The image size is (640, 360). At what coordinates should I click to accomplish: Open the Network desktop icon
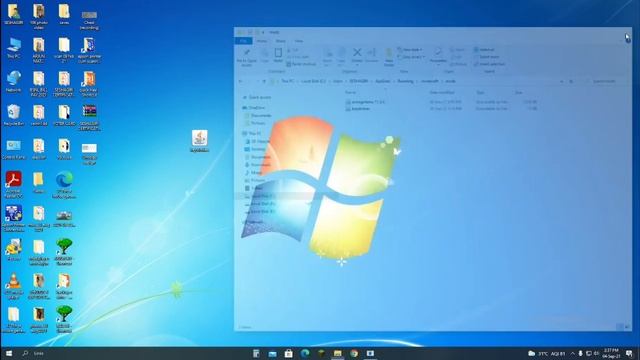click(13, 82)
